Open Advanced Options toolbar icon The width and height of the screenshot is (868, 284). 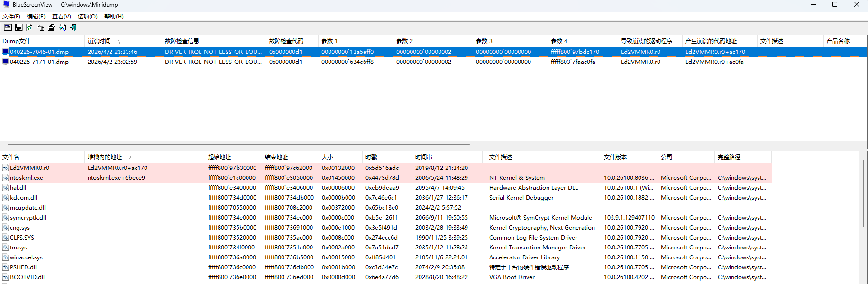8,27
